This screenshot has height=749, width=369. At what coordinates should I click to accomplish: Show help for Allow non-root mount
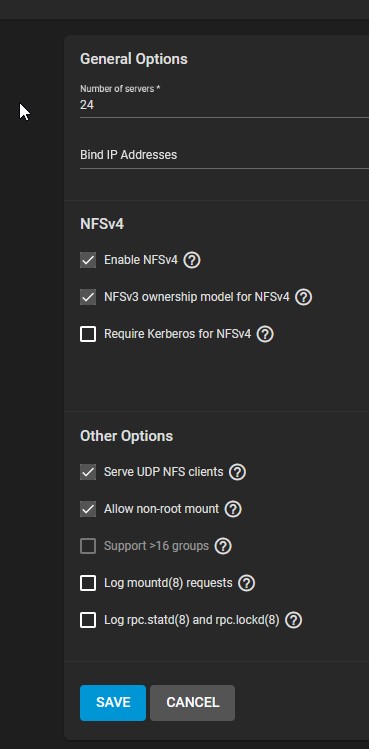(233, 509)
